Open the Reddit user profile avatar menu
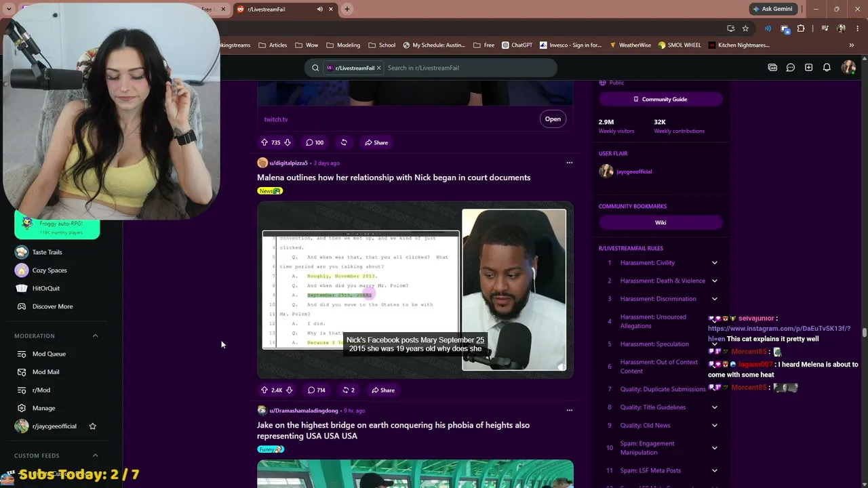The image size is (868, 488). 848,68
